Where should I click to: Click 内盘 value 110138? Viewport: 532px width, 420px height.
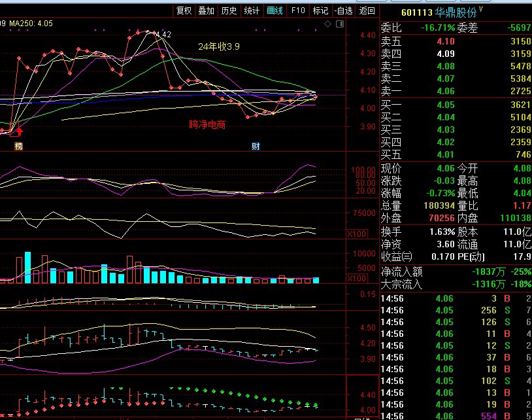point(516,218)
